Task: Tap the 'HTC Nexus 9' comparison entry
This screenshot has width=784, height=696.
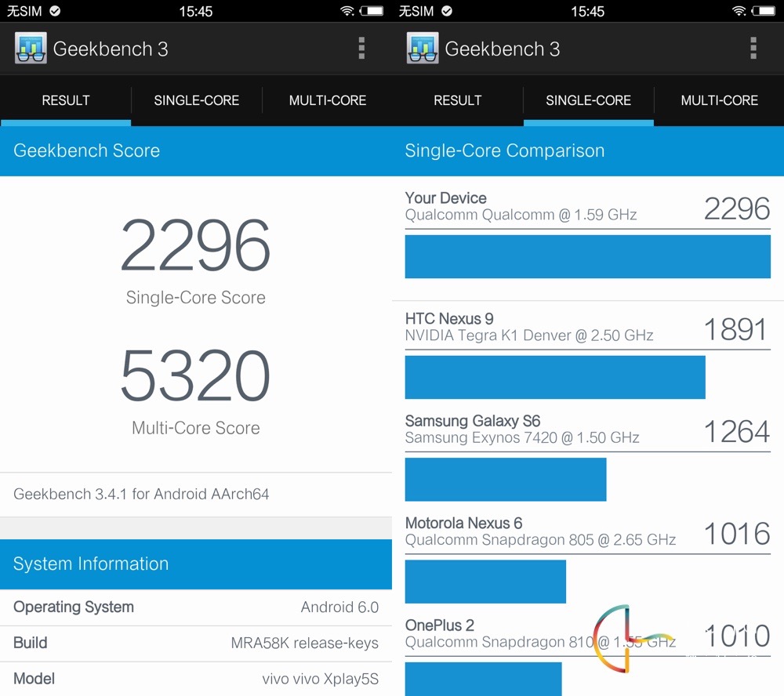Action: click(x=449, y=318)
